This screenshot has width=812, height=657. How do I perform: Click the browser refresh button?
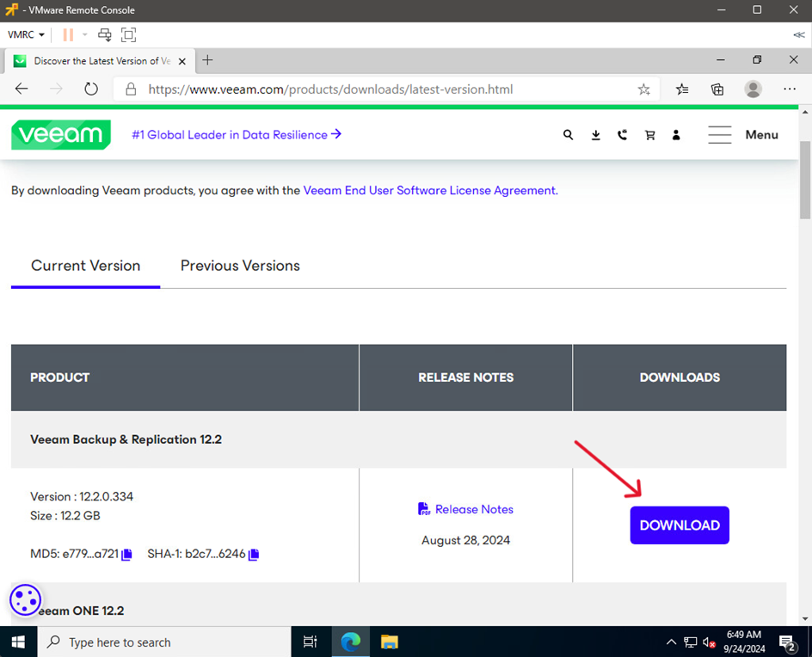coord(91,89)
